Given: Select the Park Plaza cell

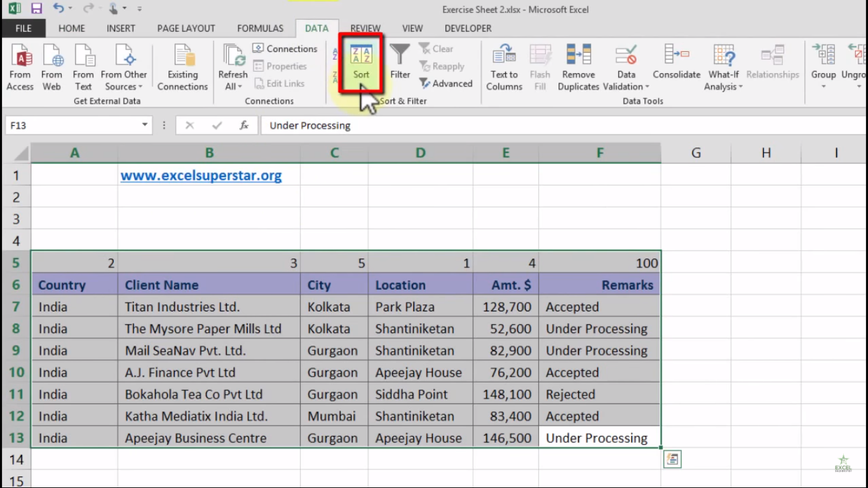Looking at the screenshot, I should coord(421,307).
